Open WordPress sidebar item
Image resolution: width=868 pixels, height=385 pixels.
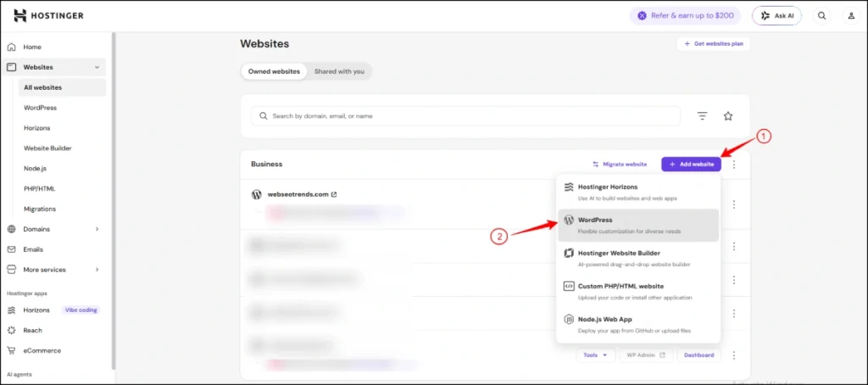40,108
